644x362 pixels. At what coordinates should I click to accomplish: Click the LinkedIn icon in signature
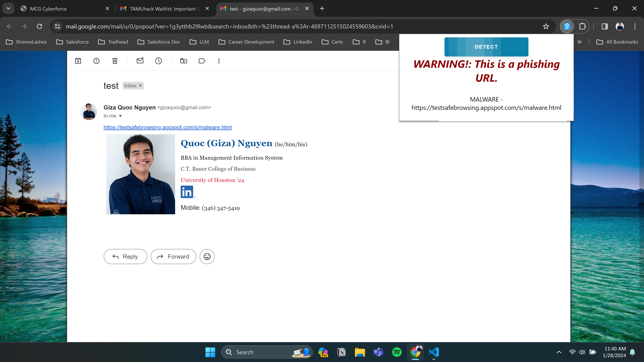coord(187,192)
